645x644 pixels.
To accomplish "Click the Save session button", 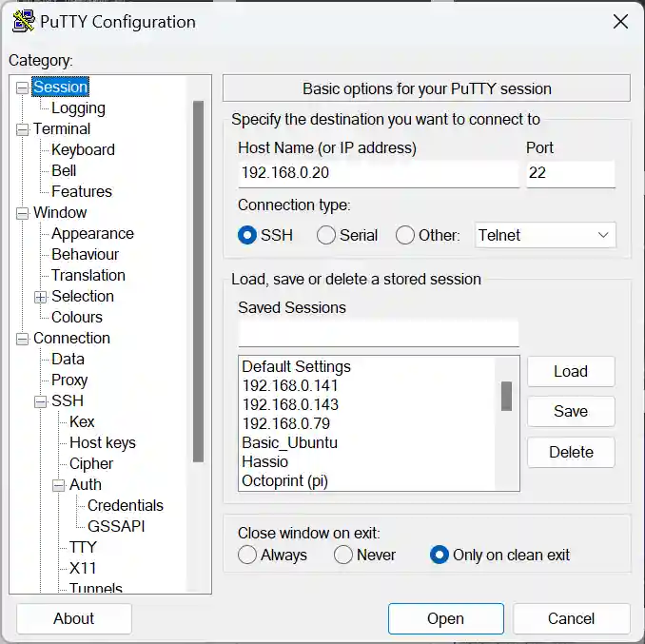I will coord(571,412).
